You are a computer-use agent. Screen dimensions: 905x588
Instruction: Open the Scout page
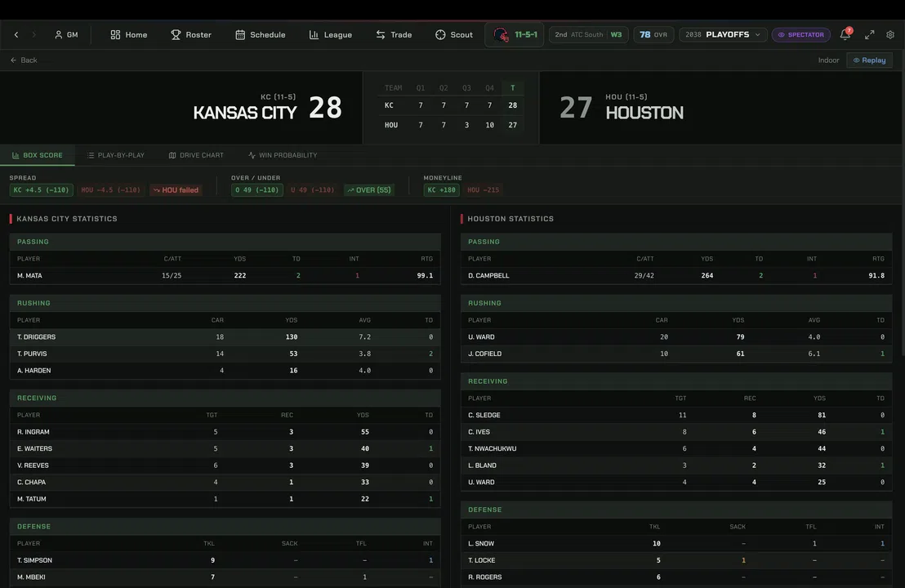pos(454,34)
